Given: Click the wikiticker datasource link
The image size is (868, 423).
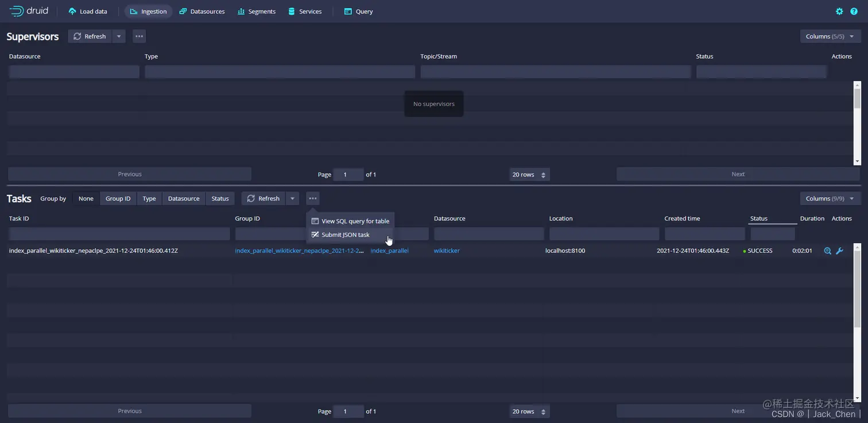Looking at the screenshot, I should point(447,251).
